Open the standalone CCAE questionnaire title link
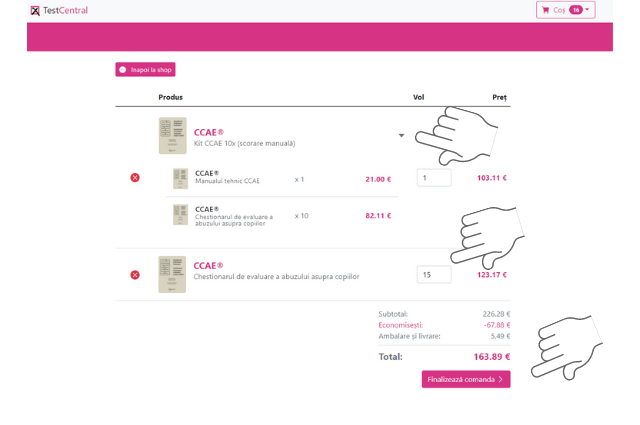Image resolution: width=640 pixels, height=425 pixels. click(208, 265)
